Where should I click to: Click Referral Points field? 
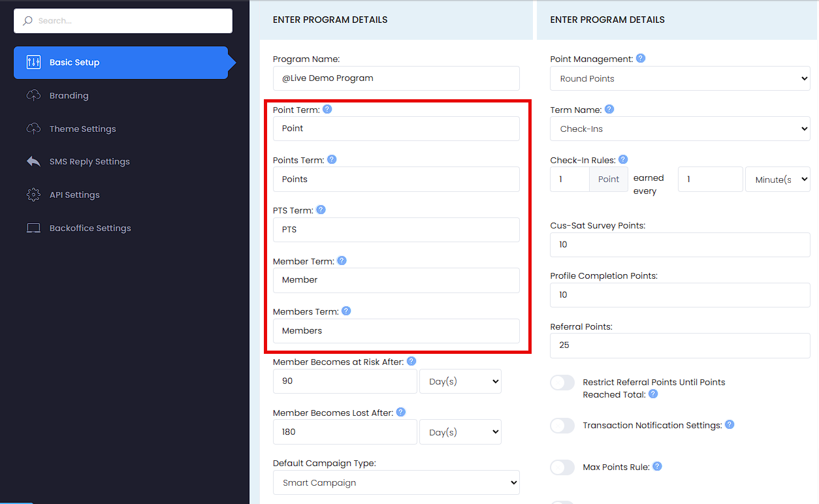[x=680, y=345]
